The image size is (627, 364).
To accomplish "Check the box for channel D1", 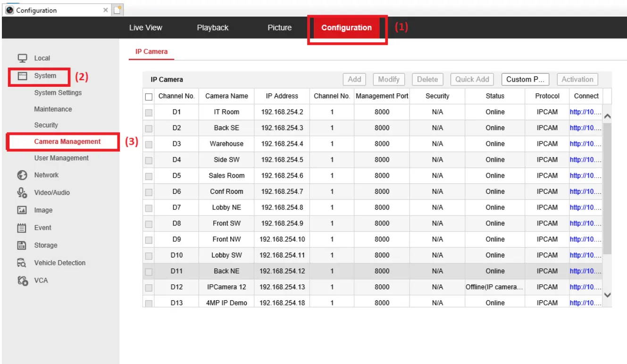I will coord(149,113).
